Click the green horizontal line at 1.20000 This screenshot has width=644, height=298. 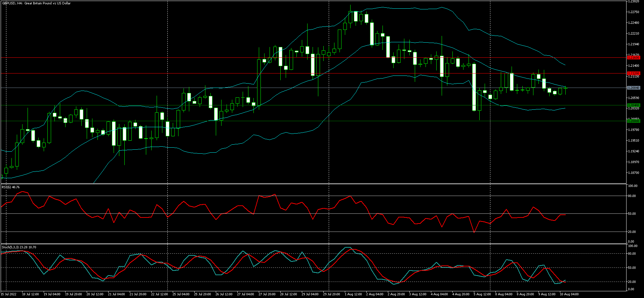[x=313, y=121]
